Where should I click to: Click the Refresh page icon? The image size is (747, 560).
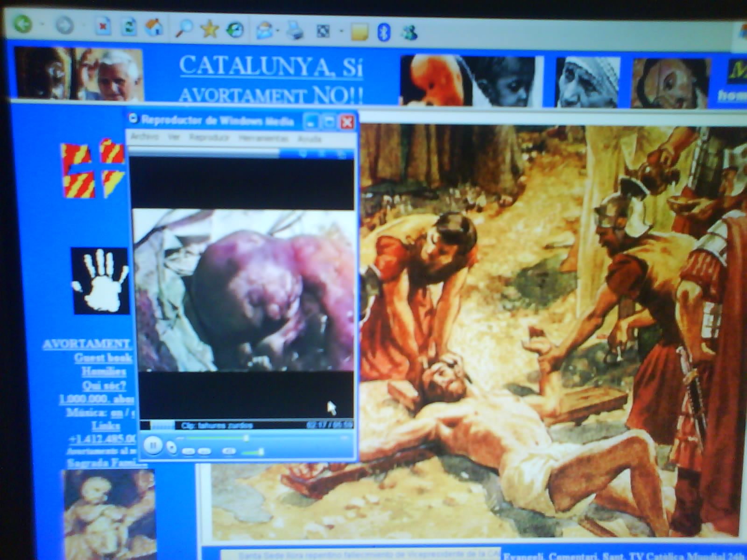tap(128, 27)
